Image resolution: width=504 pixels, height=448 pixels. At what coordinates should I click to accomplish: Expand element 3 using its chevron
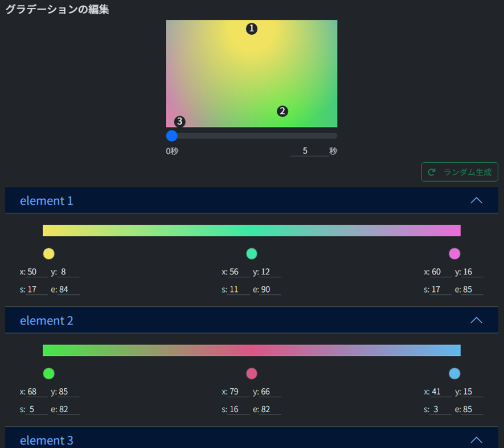coord(477,440)
